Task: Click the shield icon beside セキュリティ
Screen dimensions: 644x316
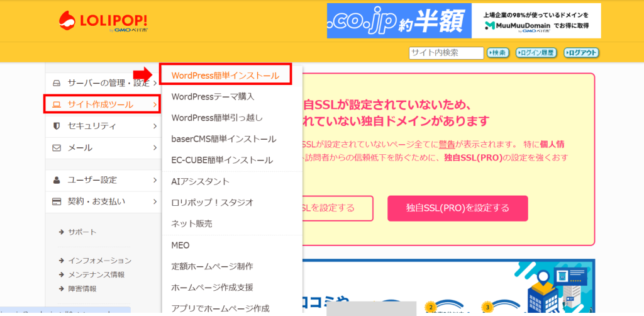Action: 57,126
